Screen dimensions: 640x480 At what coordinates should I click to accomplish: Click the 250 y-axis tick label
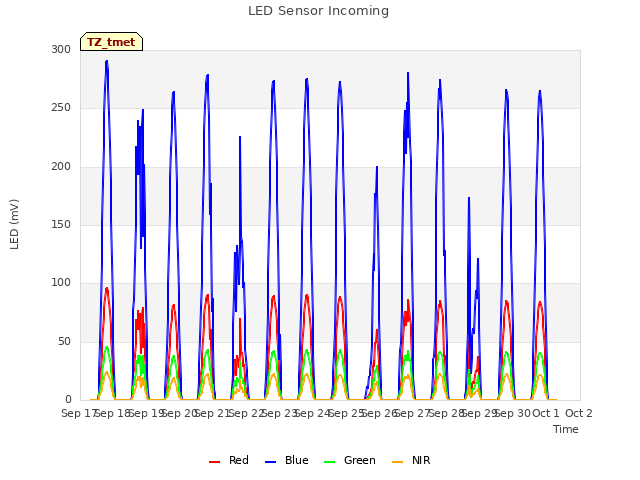[x=61, y=108]
